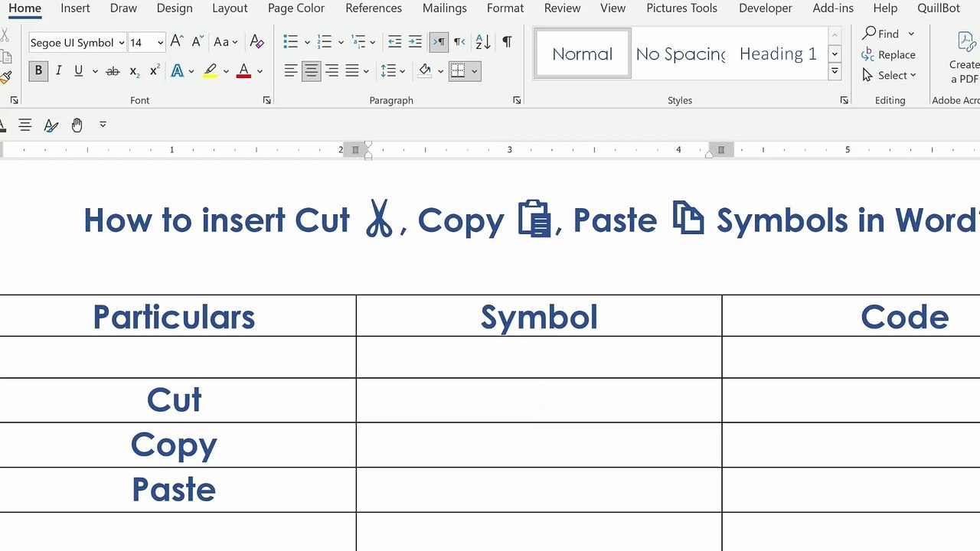The width and height of the screenshot is (980, 551).
Task: Click Borders icon
Action: coord(458,71)
